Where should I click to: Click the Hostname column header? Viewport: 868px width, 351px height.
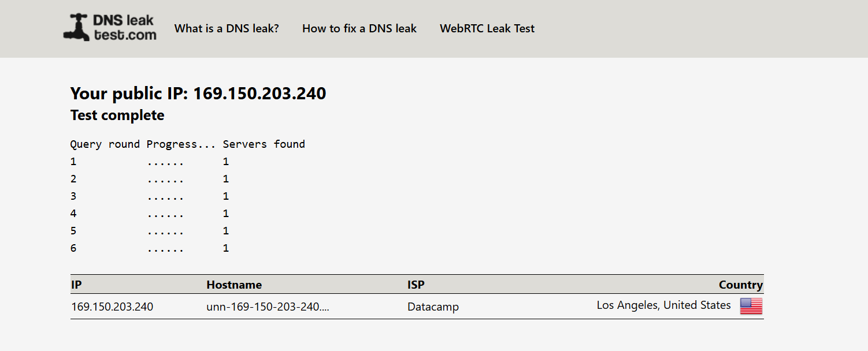tap(234, 285)
